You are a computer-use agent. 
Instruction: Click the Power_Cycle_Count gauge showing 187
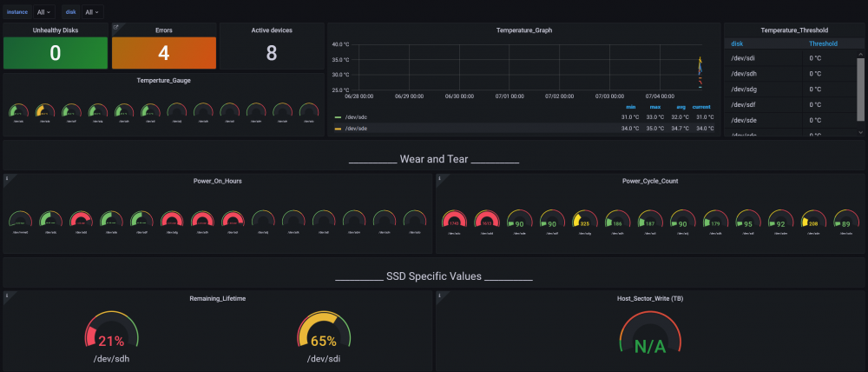click(x=650, y=220)
